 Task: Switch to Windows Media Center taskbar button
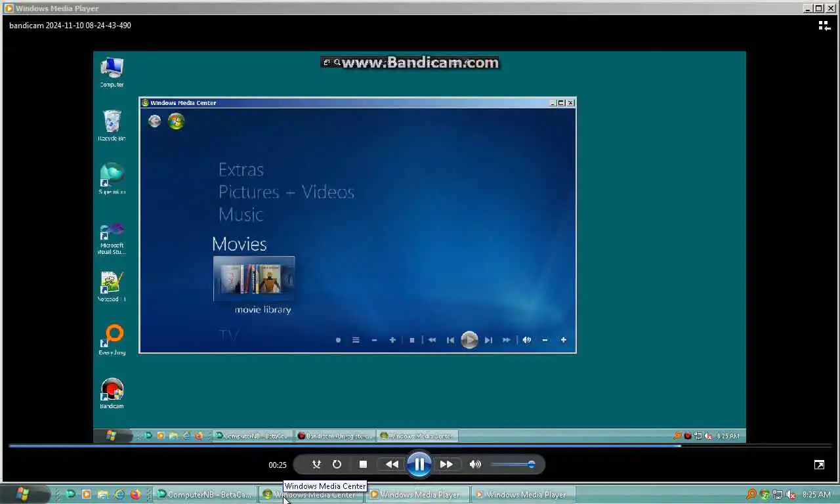310,495
